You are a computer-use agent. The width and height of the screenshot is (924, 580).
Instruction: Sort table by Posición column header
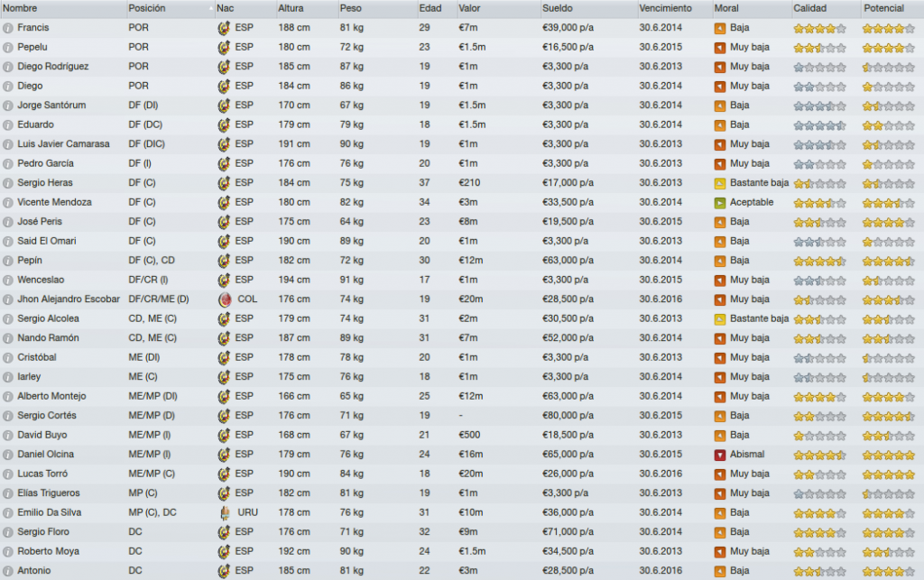[x=171, y=8]
